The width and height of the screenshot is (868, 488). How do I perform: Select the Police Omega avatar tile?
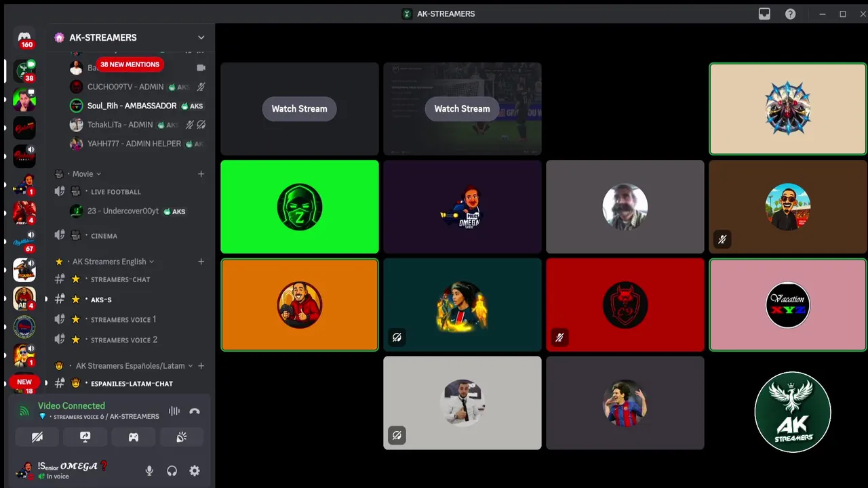click(462, 207)
